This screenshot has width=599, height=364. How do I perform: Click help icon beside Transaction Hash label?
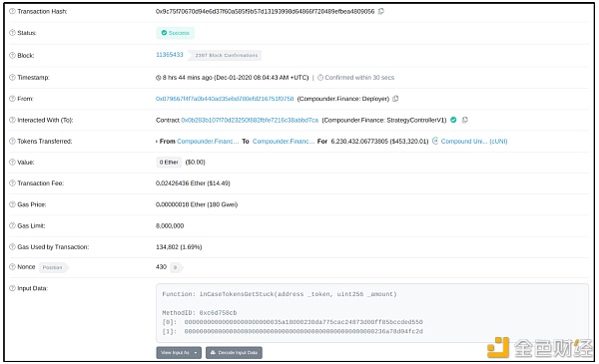click(x=12, y=11)
